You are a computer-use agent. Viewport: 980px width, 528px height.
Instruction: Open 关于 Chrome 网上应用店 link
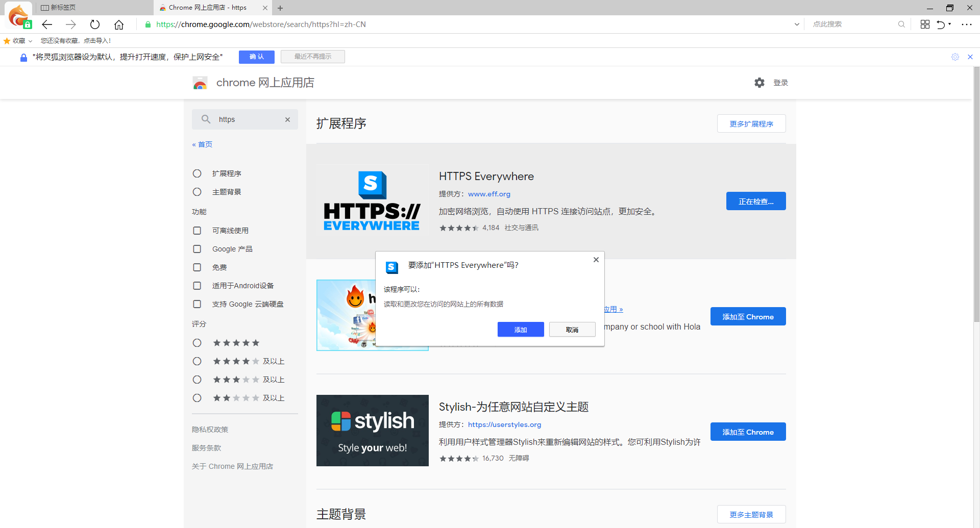point(232,466)
